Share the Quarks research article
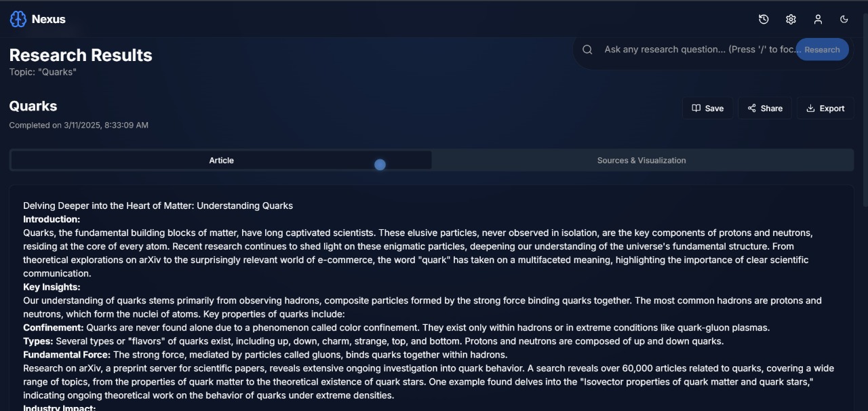 pyautogui.click(x=764, y=109)
